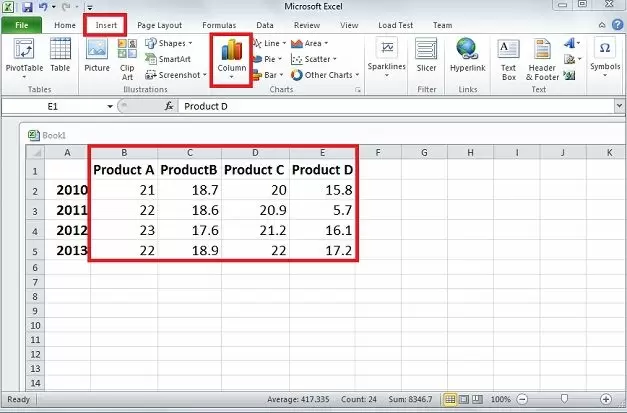Switch to the Page Layout tab
This screenshot has height=413, width=627.
pyautogui.click(x=159, y=24)
